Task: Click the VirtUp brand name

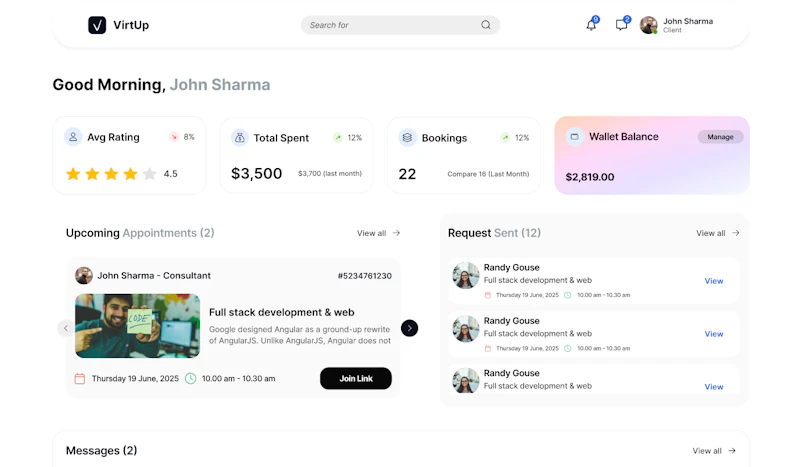Action: pos(131,25)
